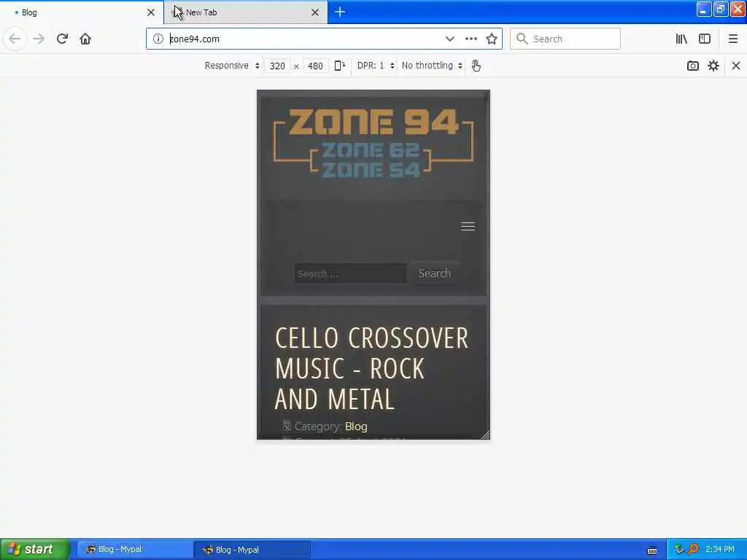Viewport: 747px width, 560px height.
Task: Click the website's Search button
Action: coord(435,273)
